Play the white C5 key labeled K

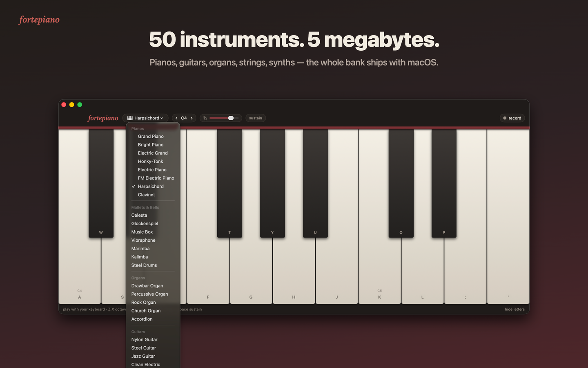click(x=380, y=270)
